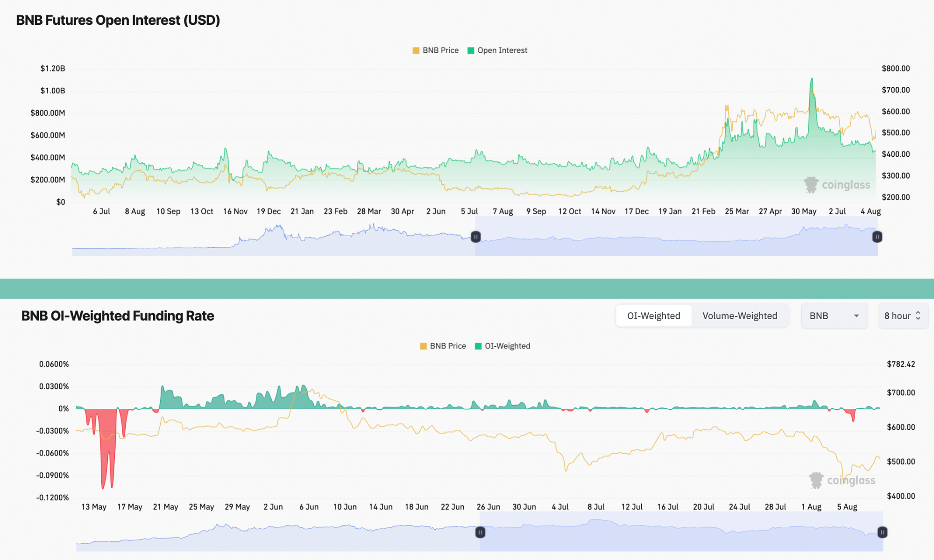Grab left handle of Open Interest range slider
This screenshot has width=934, height=560.
point(475,237)
